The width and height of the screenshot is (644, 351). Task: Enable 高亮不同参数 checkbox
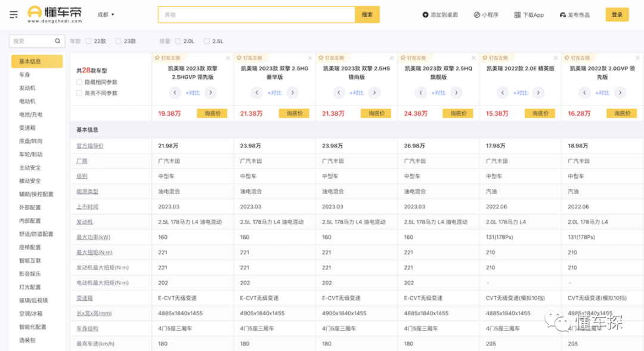coord(79,93)
